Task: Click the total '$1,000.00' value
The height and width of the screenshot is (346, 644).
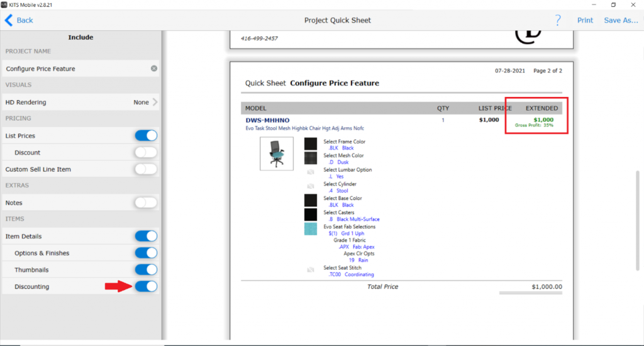Action: pyautogui.click(x=547, y=286)
